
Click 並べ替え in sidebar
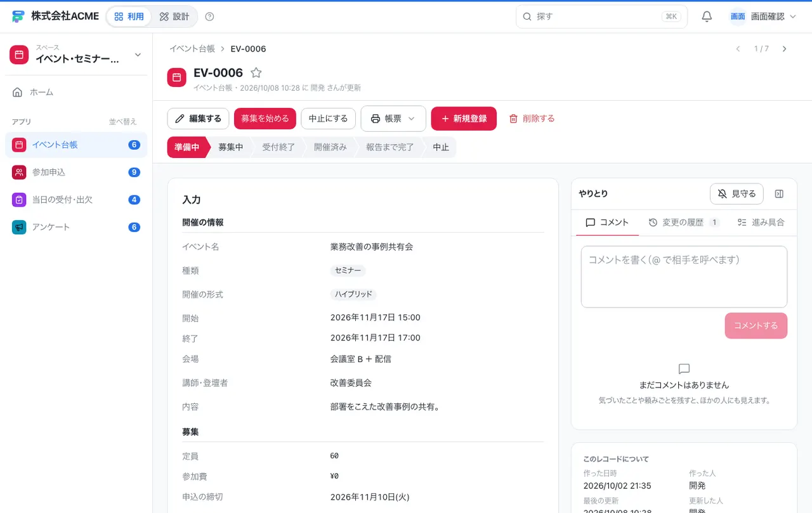coord(123,122)
